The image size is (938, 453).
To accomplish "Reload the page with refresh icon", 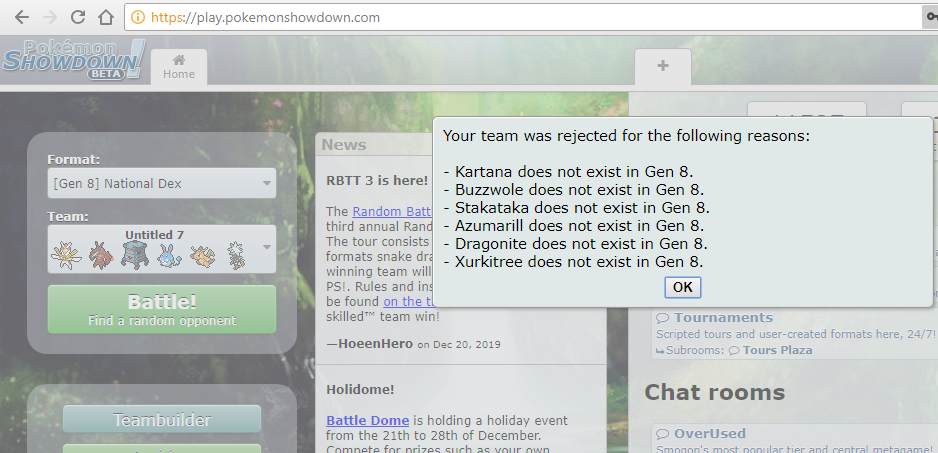I will pos(77,17).
